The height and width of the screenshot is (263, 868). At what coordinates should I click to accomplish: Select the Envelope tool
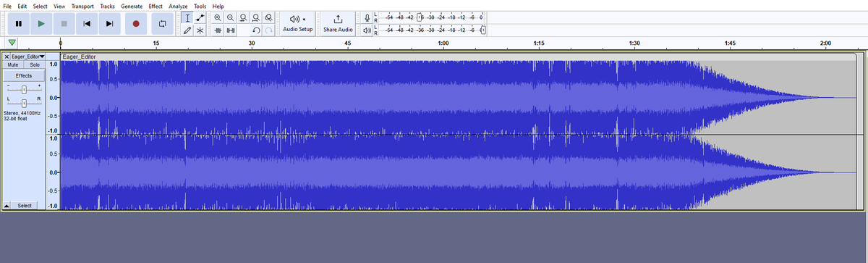coord(200,17)
